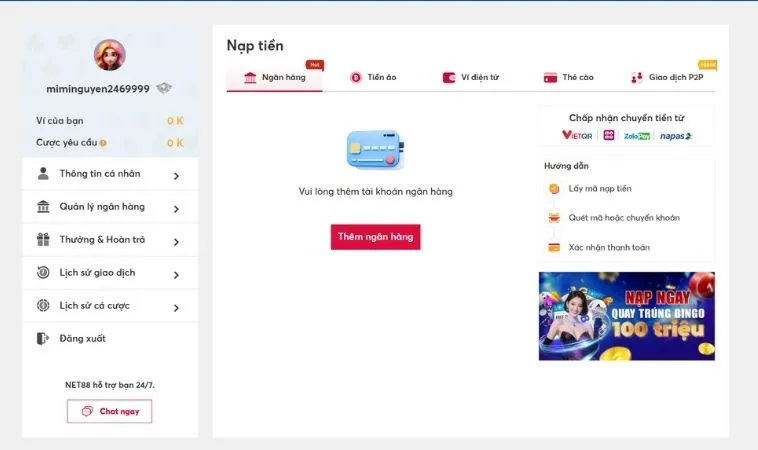Open the Thẻ cào tab
The height and width of the screenshot is (450, 758).
click(x=568, y=78)
